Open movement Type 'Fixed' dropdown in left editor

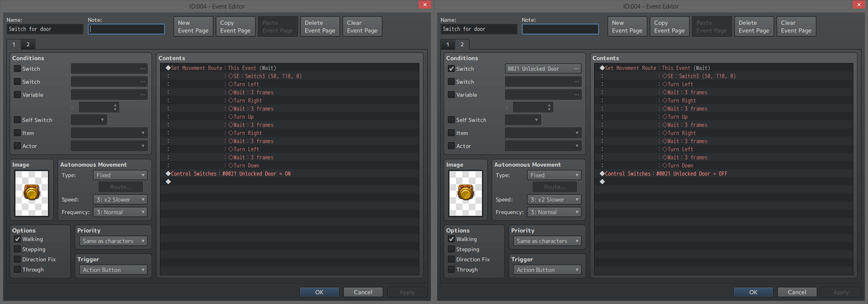tap(120, 175)
